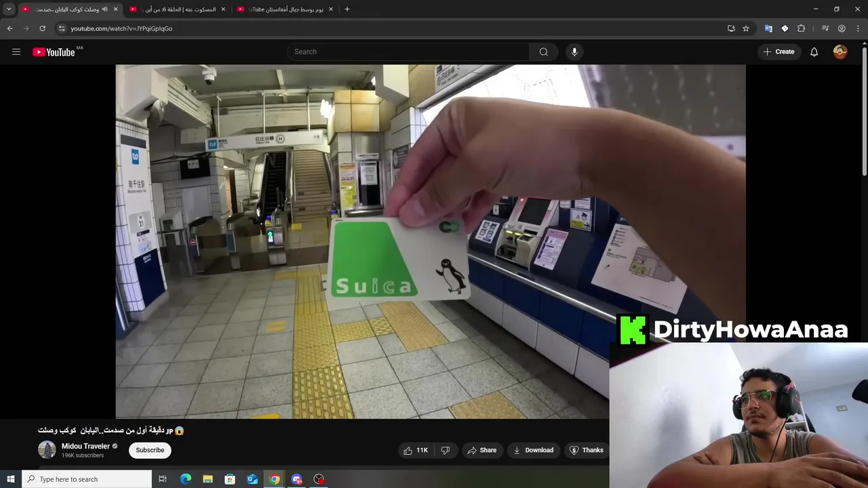Image resolution: width=868 pixels, height=488 pixels.
Task: Start voice search with the microphone icon
Action: [x=574, y=52]
